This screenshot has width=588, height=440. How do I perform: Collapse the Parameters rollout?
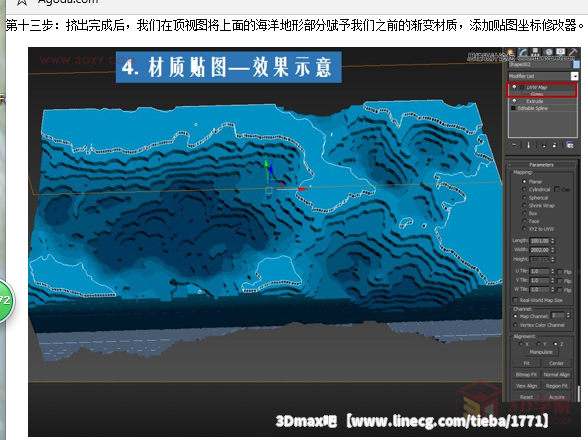pos(541,165)
